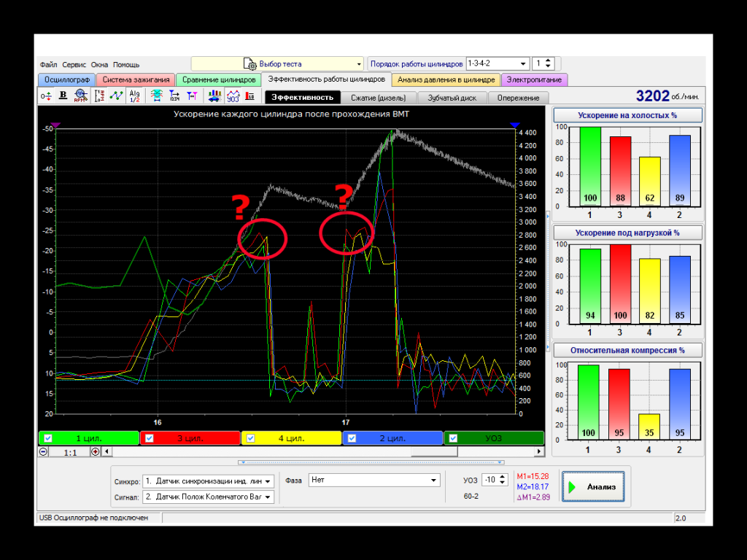This screenshot has width=747, height=560.
Task: Switch to the 'Осциллограф' tab
Action: 66,79
